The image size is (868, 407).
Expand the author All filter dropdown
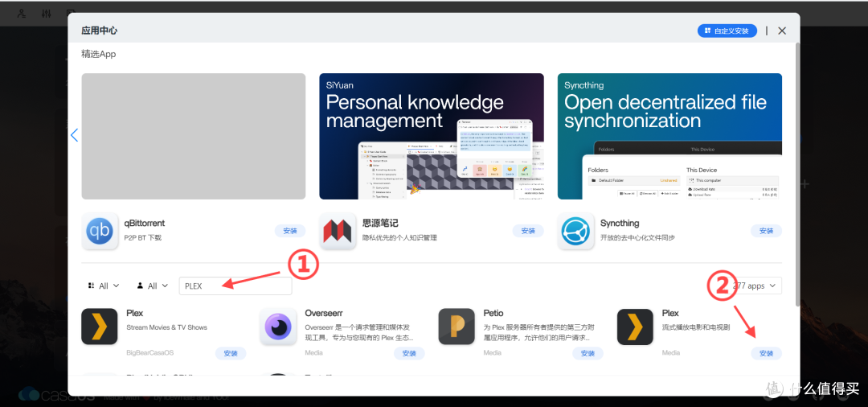coord(154,286)
